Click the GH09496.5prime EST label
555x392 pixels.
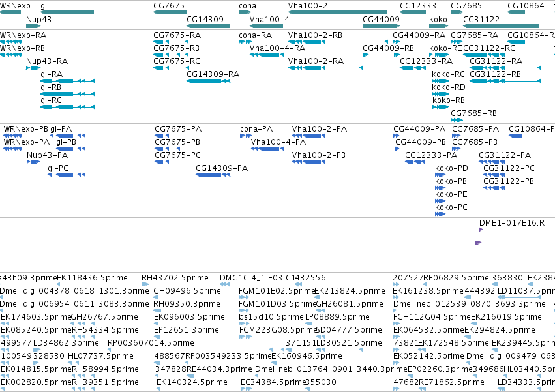tap(187, 291)
